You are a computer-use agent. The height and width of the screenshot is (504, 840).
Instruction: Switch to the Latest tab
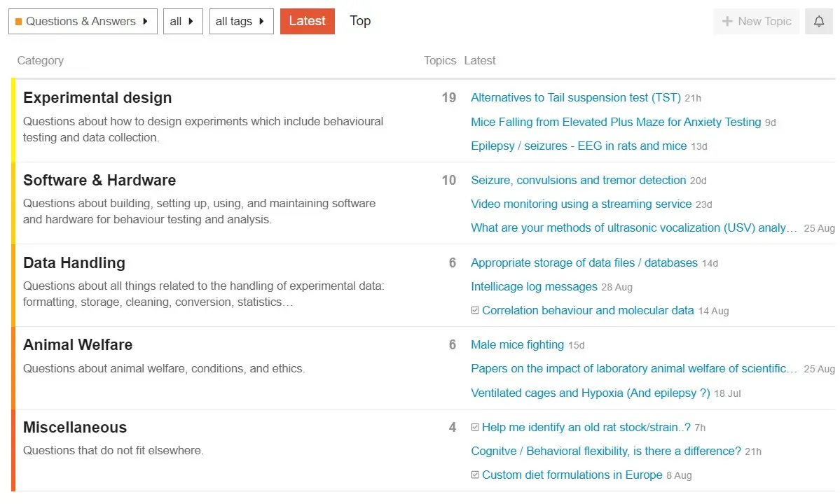coord(307,21)
